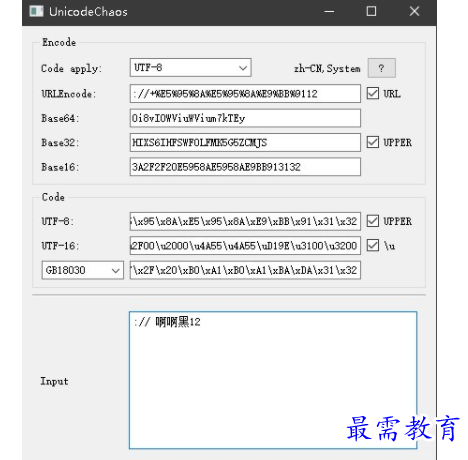The width and height of the screenshot is (468, 460).
Task: Click the Input label
Action: point(54,381)
